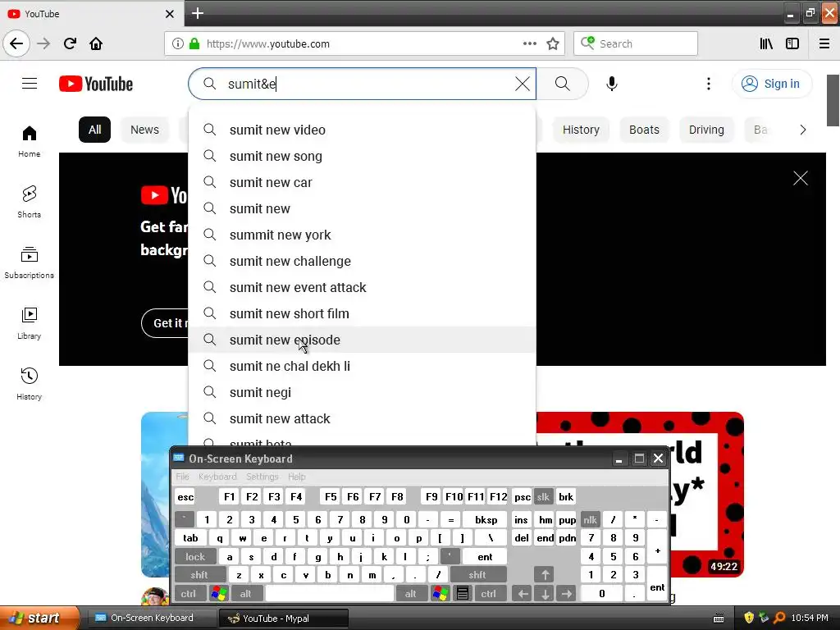Click the Sign in button
Image resolution: width=840 pixels, height=630 pixels.
pos(771,84)
